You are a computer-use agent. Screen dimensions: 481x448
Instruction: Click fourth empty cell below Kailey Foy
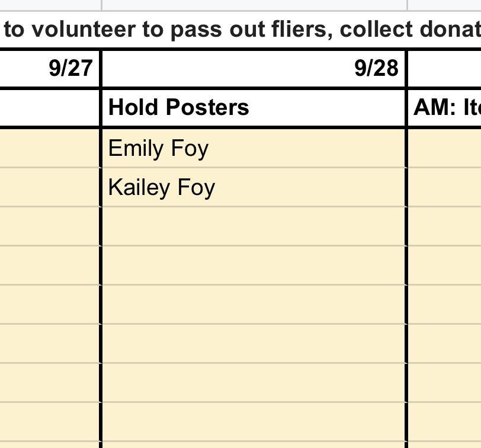click(254, 344)
